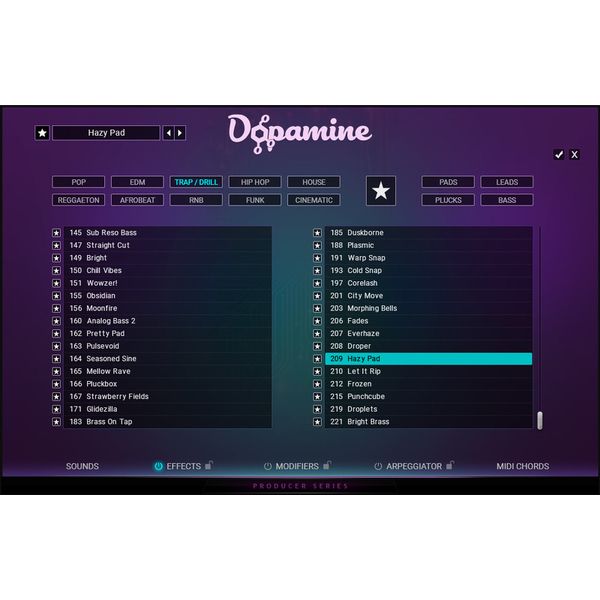Image resolution: width=600 pixels, height=600 pixels.
Task: Star the Straight Cut preset
Action: click(56, 245)
